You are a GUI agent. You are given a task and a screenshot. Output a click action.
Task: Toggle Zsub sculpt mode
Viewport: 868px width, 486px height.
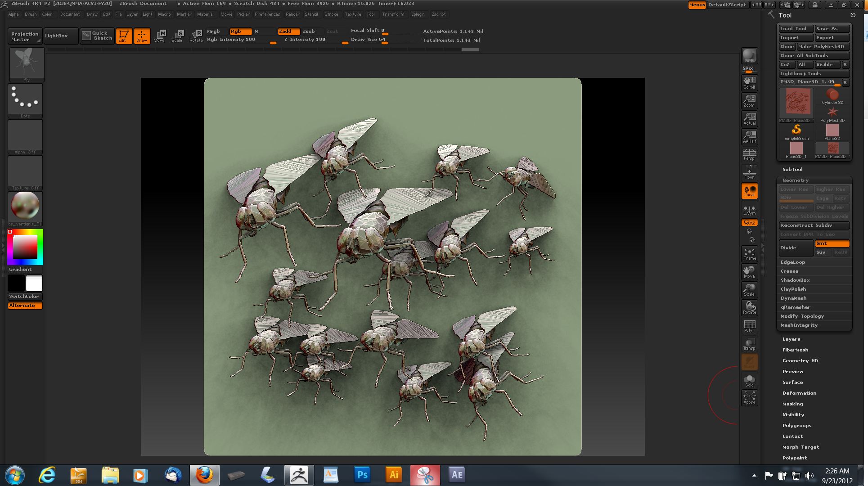coord(311,31)
